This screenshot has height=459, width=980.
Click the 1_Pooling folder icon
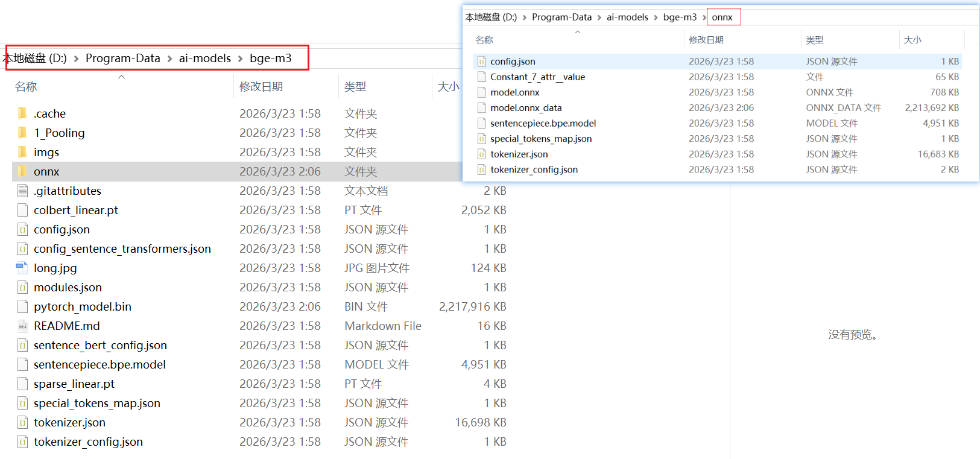point(22,133)
